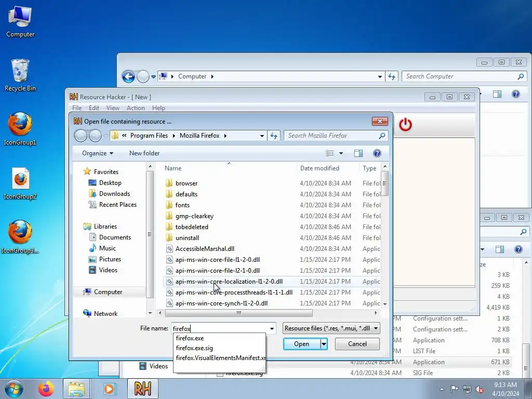The width and height of the screenshot is (532, 399).
Task: Open the File menu in Resource Hacker
Action: [x=77, y=108]
